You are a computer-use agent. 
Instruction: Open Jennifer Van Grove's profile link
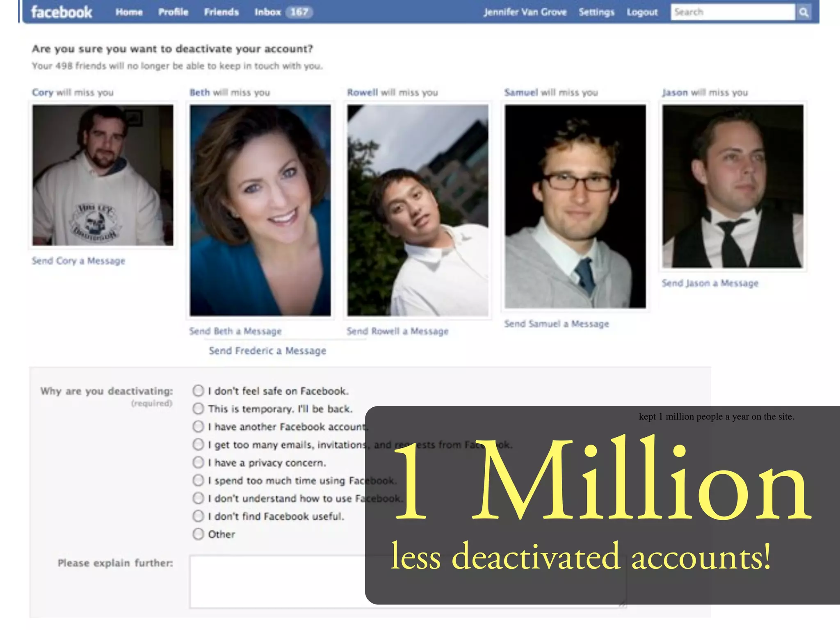point(525,12)
